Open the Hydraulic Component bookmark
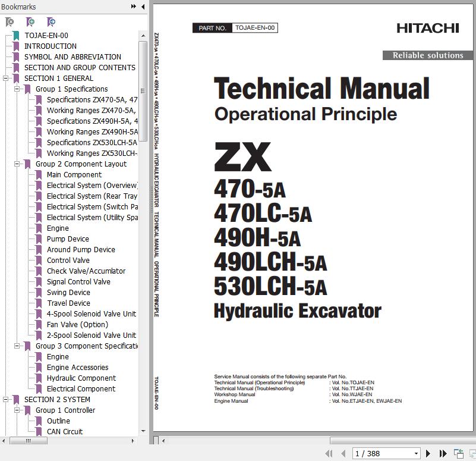The width and height of the screenshot is (476, 461). tap(81, 378)
